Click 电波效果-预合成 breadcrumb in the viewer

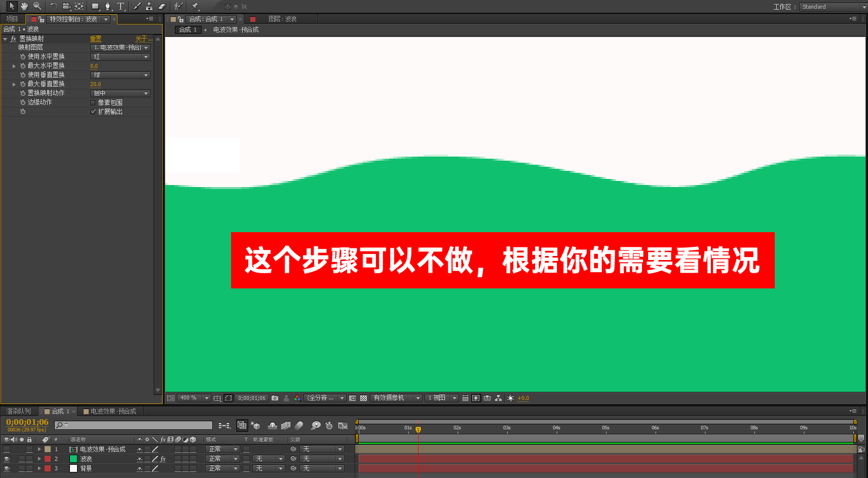click(236, 29)
